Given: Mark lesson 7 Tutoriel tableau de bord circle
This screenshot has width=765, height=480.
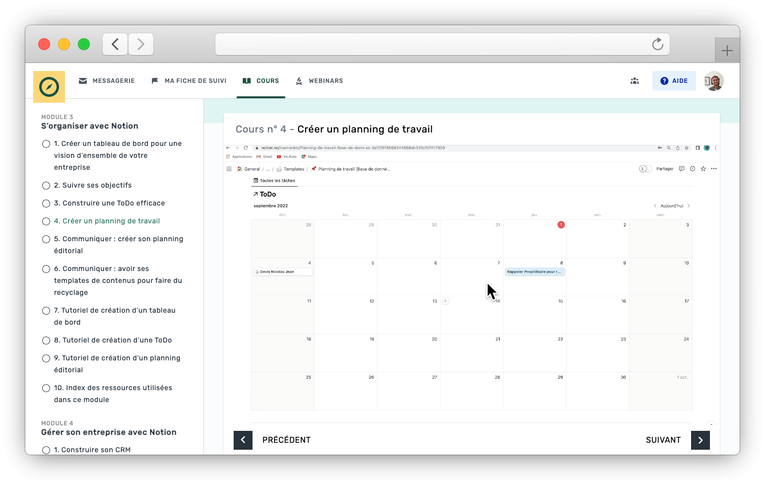Looking at the screenshot, I should pos(46,311).
